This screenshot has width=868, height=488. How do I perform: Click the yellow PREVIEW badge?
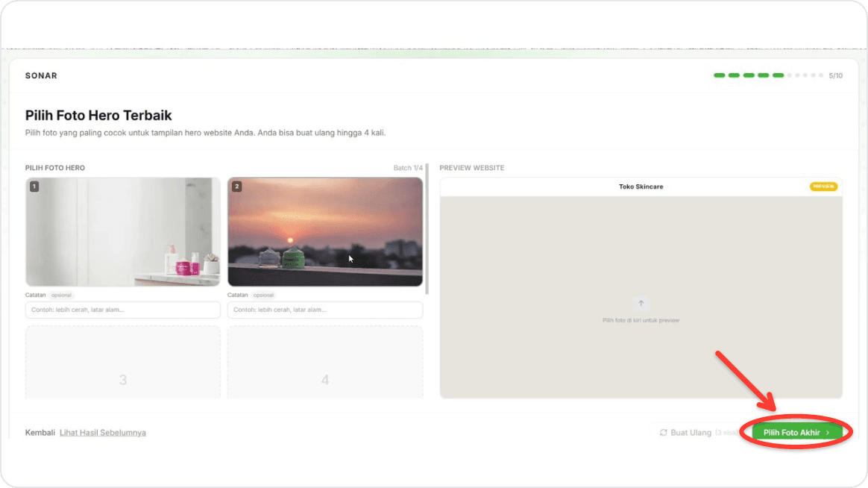pos(824,187)
